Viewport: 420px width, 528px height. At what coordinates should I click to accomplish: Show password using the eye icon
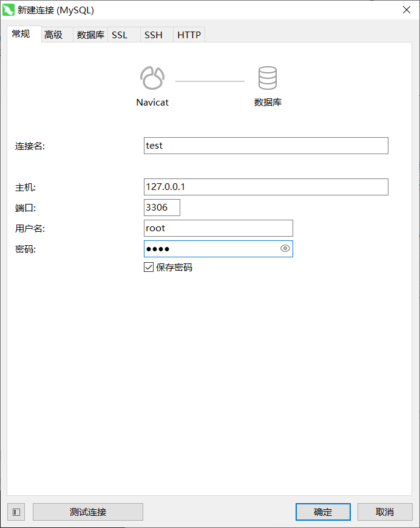coord(285,249)
